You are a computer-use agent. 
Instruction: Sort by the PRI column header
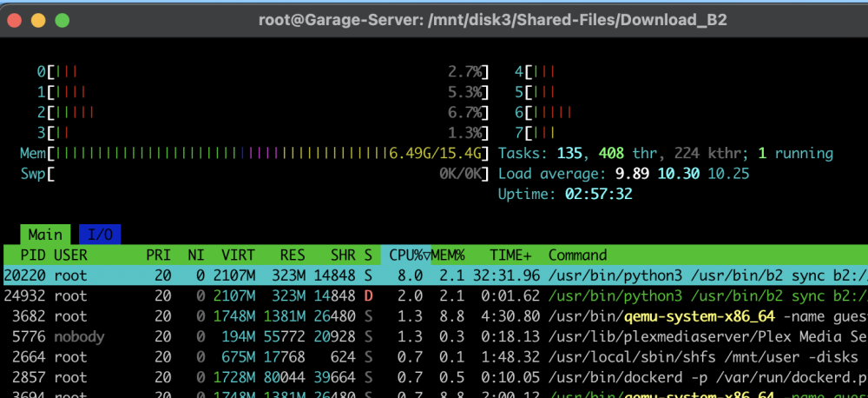158,255
